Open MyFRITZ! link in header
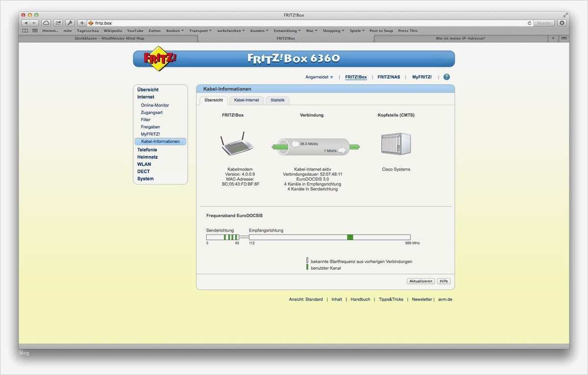 click(x=422, y=77)
